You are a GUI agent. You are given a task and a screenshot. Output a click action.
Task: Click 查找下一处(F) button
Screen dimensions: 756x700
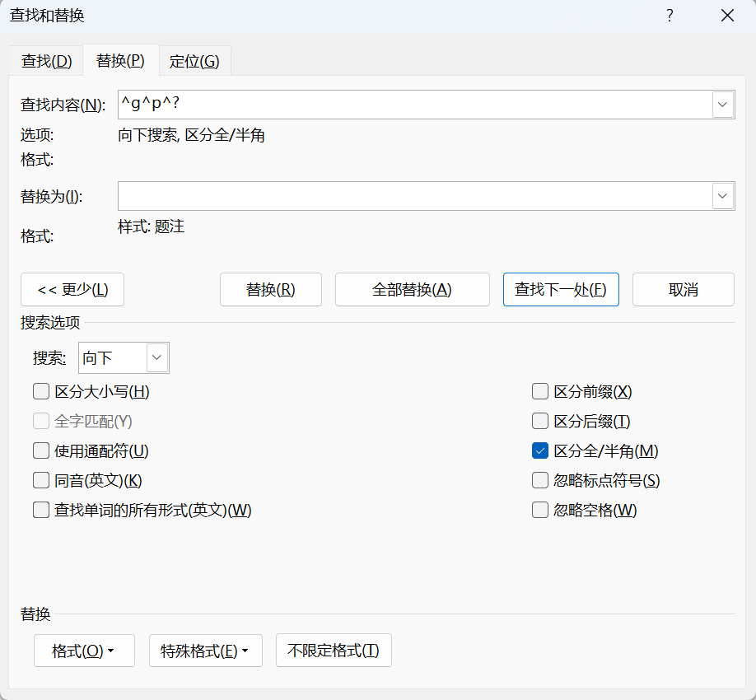coord(561,289)
